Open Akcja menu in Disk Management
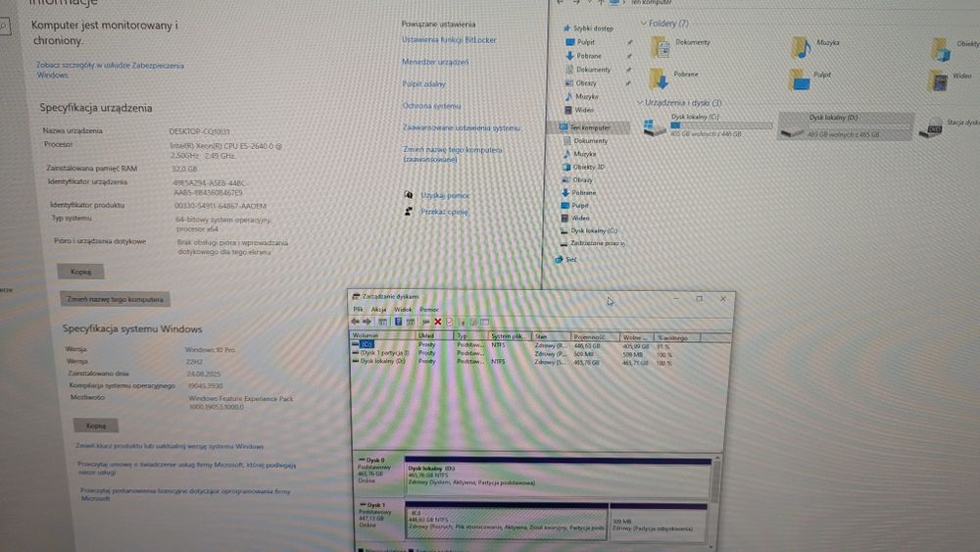The height and width of the screenshot is (552, 980). 378,309
